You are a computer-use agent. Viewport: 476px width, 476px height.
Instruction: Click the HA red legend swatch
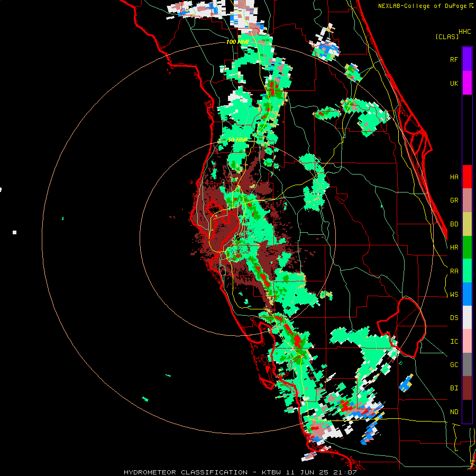click(467, 177)
